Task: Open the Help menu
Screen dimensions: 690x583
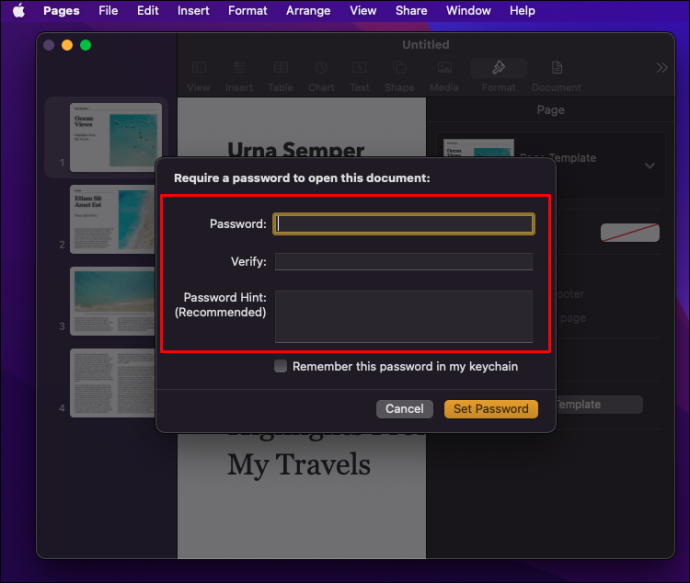Action: [x=522, y=11]
